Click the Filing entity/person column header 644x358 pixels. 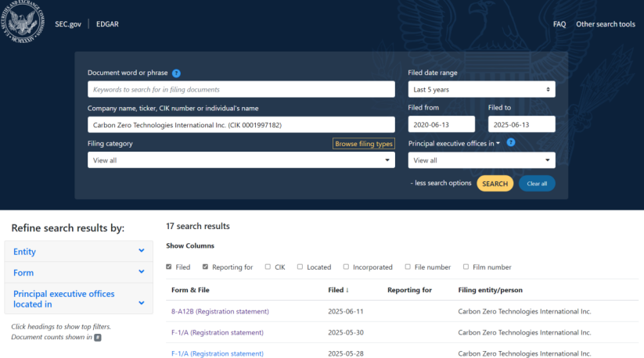coord(491,290)
